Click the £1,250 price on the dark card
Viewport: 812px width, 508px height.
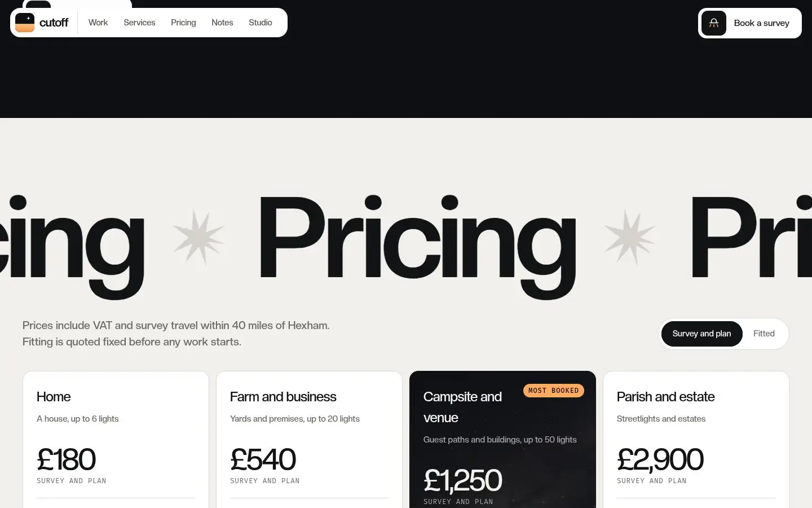(x=462, y=480)
